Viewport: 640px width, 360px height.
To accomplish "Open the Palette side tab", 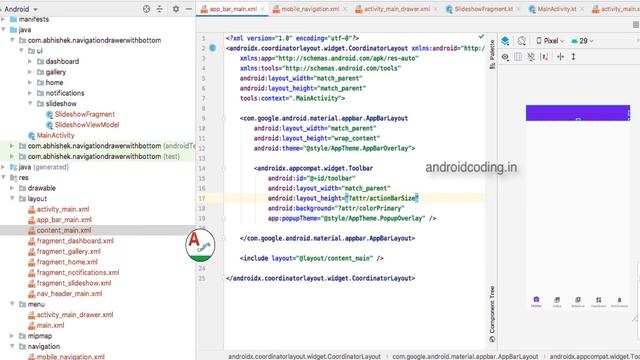I will coord(492,54).
